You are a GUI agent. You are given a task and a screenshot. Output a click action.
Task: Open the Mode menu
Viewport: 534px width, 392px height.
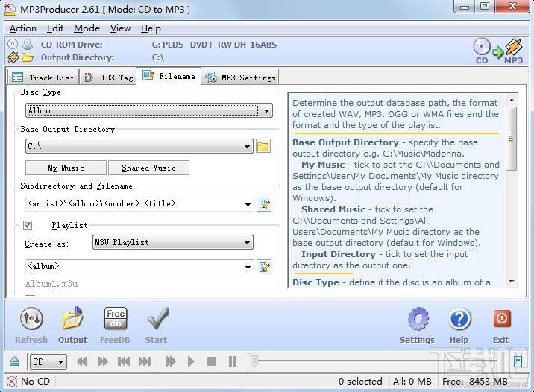coord(87,28)
